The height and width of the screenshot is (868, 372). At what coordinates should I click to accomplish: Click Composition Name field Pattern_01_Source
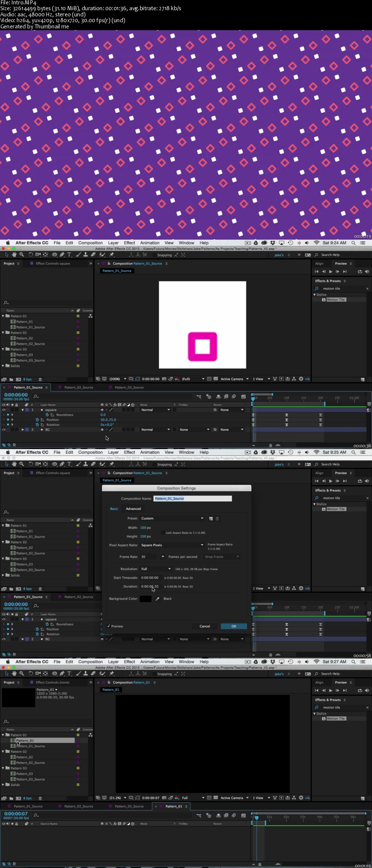click(193, 499)
